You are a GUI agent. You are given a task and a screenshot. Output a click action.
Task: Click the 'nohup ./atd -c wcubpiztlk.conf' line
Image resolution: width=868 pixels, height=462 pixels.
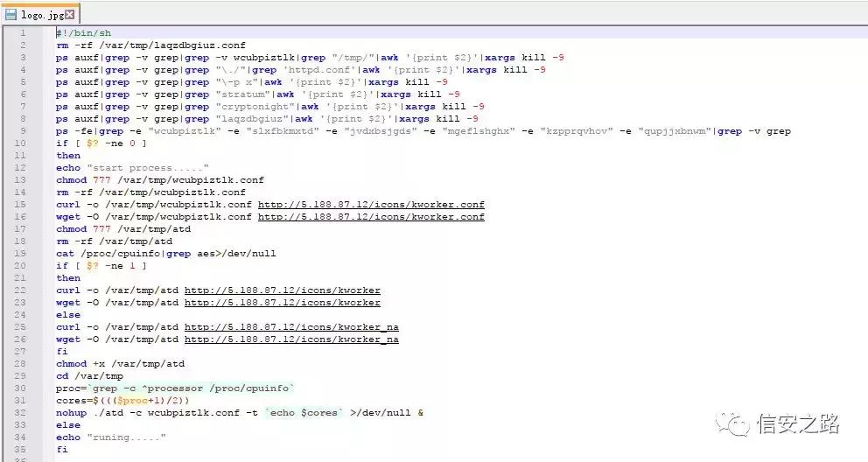(x=240, y=413)
